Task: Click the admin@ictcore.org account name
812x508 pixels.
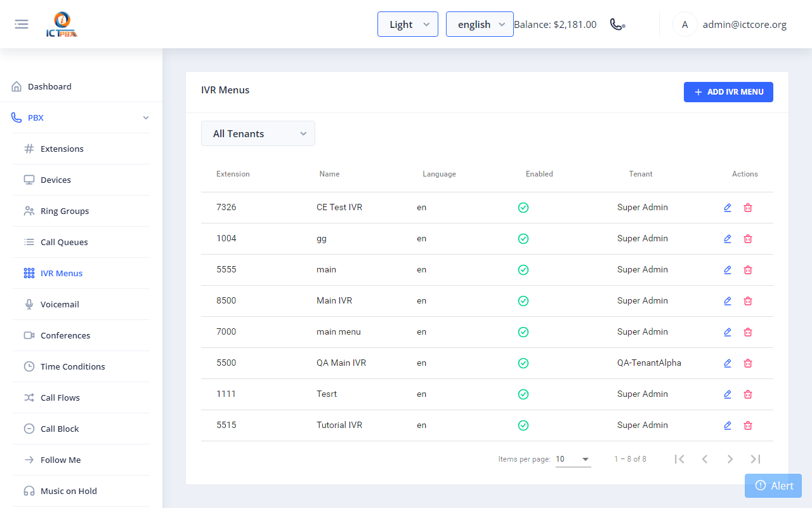Action: 745,25
